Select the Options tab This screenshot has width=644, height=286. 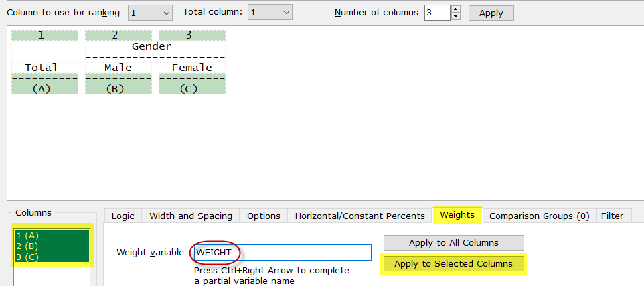[x=263, y=216]
